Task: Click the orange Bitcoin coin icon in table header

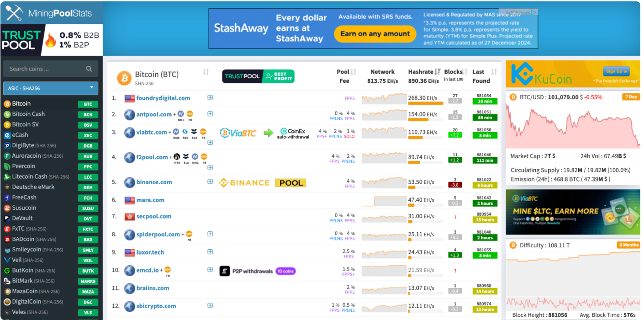Action: pos(124,78)
